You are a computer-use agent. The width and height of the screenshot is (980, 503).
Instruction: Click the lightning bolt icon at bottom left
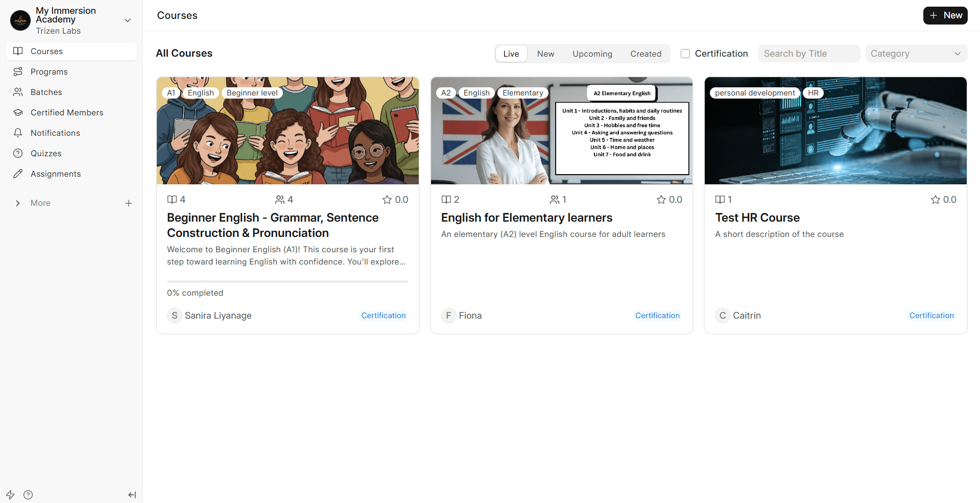(10, 495)
